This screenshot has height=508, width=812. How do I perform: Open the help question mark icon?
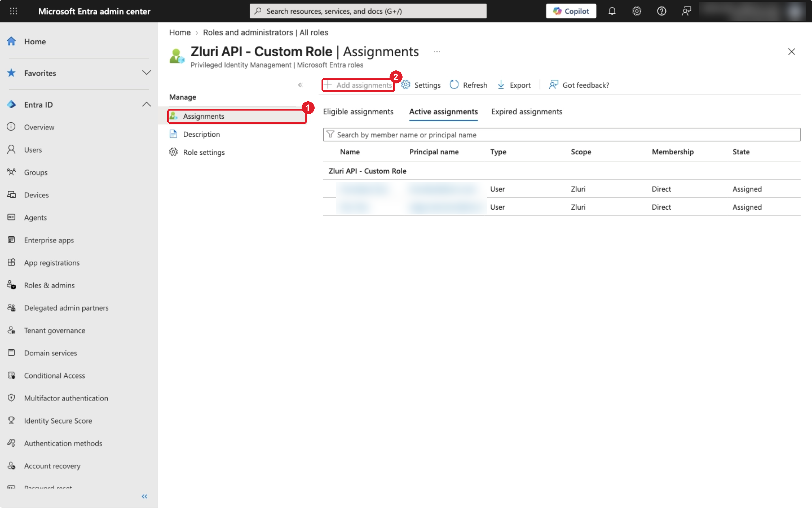tap(661, 11)
